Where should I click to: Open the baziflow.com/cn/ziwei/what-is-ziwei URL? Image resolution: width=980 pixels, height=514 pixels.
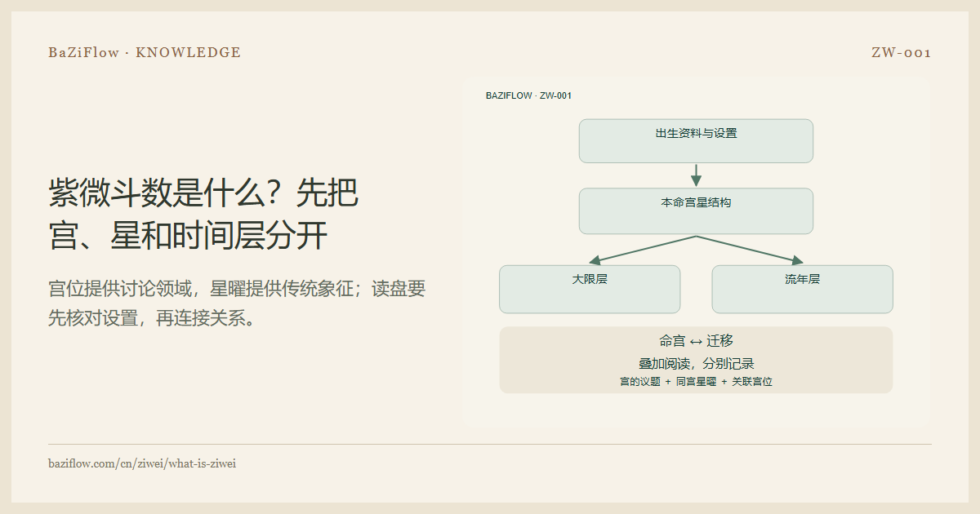pyautogui.click(x=142, y=463)
